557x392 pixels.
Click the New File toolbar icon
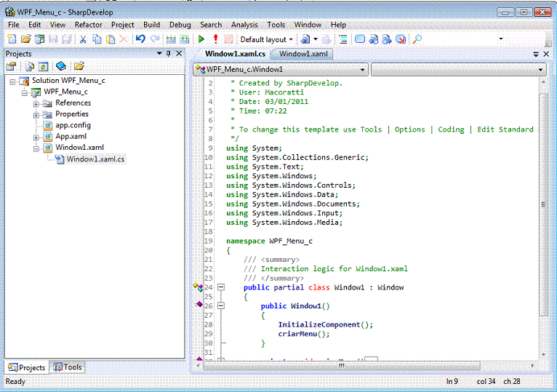(x=12, y=39)
